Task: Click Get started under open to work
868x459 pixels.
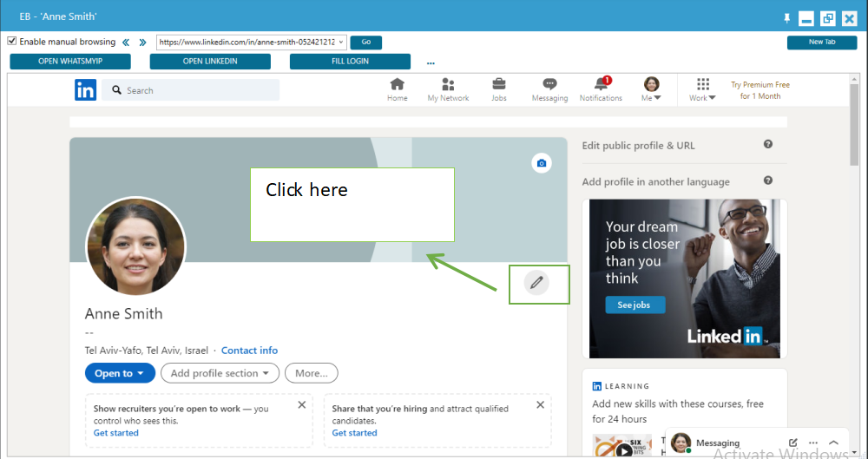Action: pos(115,433)
